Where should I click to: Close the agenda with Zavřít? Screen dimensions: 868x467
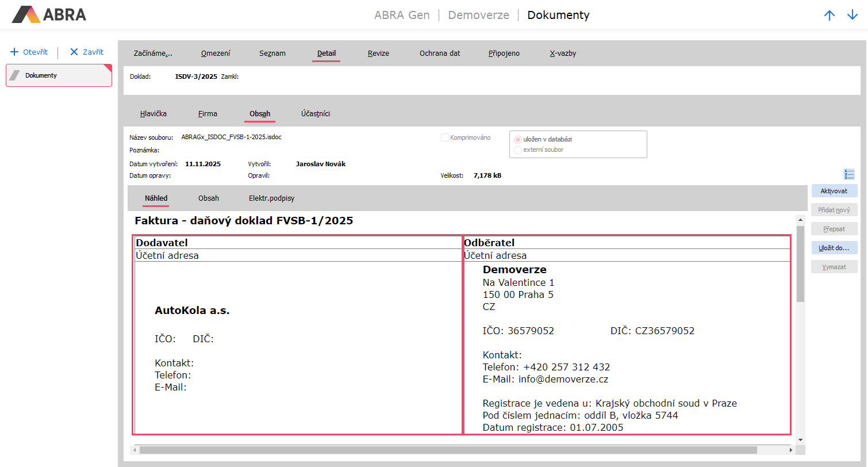pyautogui.click(x=87, y=52)
